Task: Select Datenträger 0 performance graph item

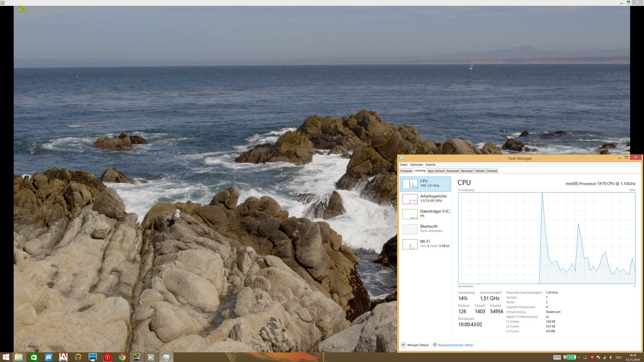Action: click(x=425, y=214)
